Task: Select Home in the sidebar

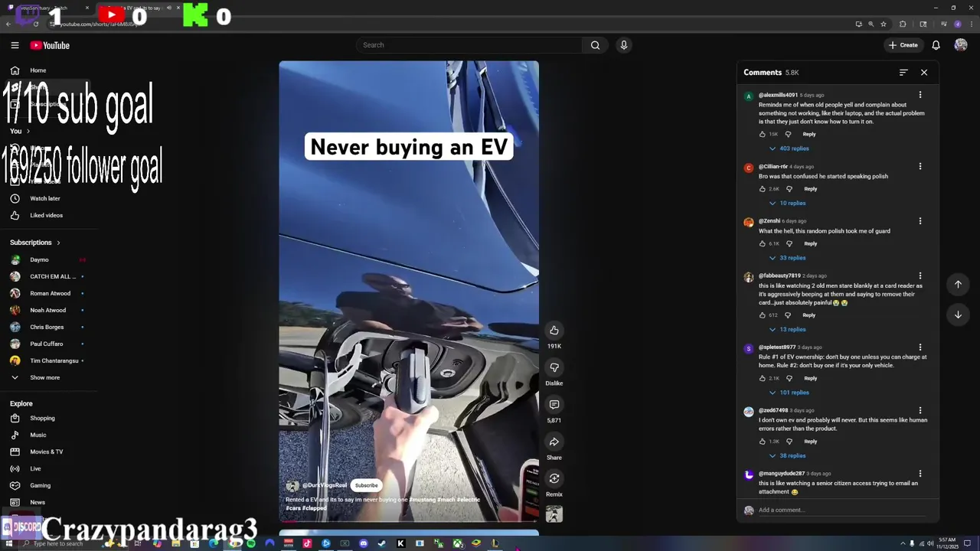Action: click(x=38, y=70)
